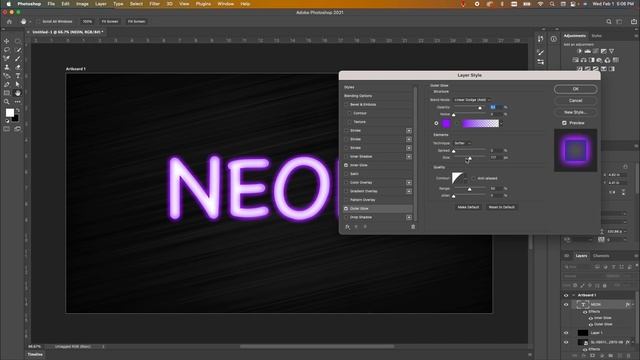
Task: Enable the Pattern Overlay checkbox
Action: point(346,200)
